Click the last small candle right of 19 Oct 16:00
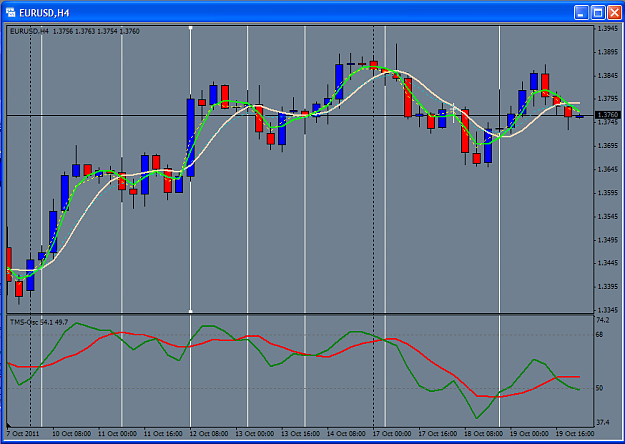Viewport: 625px width, 444px height. click(580, 117)
